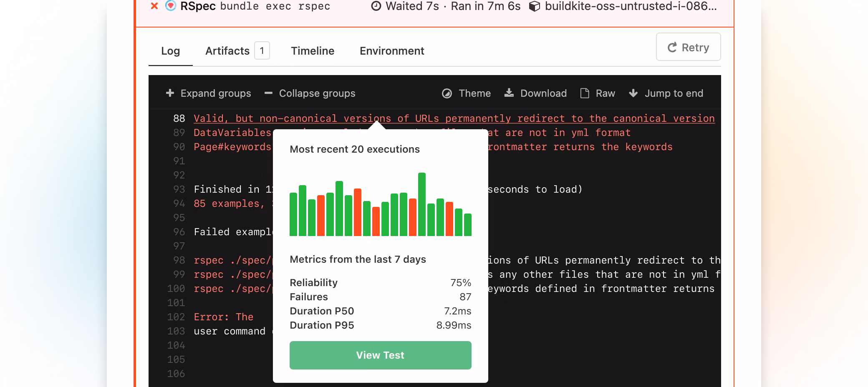
Task: Click the Jump to end label
Action: tap(674, 93)
